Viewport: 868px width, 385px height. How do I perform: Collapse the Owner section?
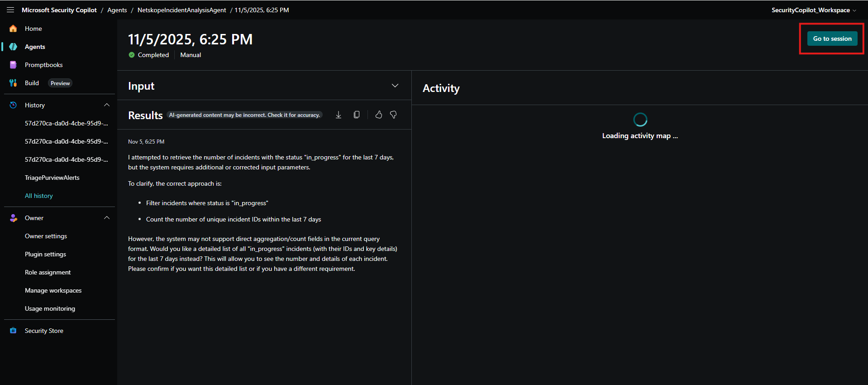[x=107, y=218]
